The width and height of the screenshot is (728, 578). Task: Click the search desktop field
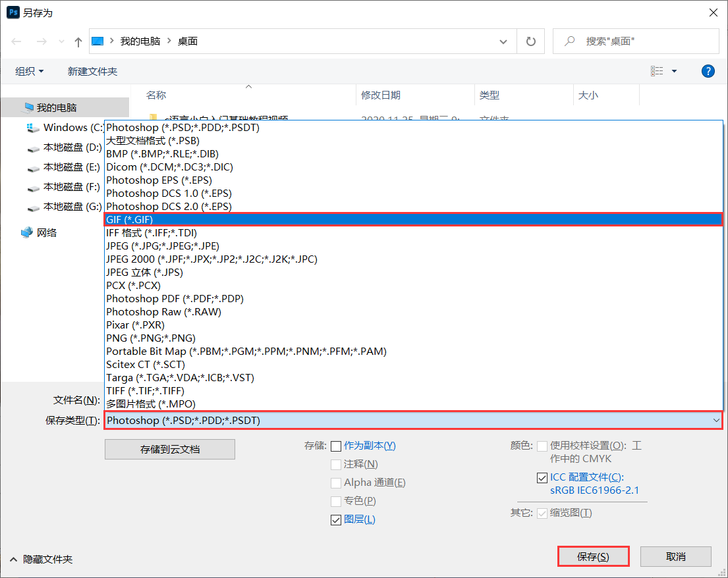click(636, 41)
